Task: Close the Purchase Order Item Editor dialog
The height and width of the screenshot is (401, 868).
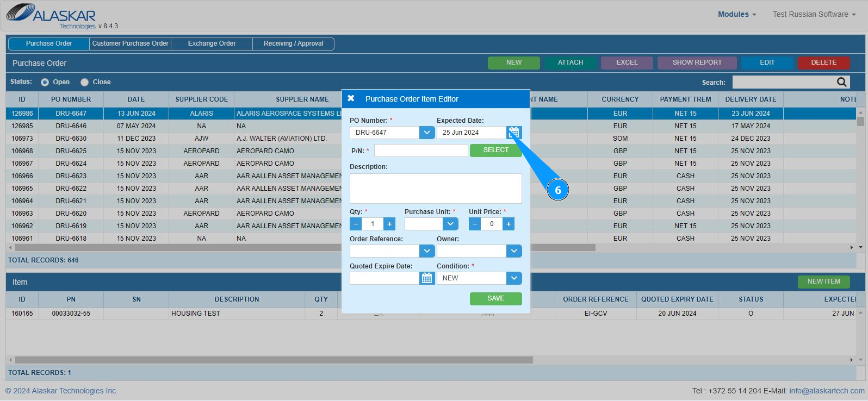Action: 351,98
